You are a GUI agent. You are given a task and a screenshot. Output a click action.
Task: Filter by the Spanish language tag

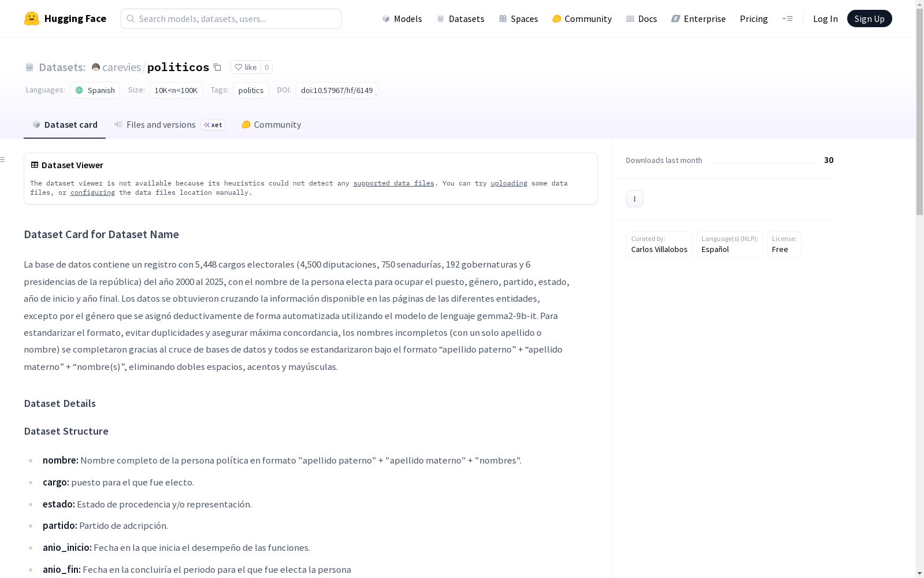point(95,90)
